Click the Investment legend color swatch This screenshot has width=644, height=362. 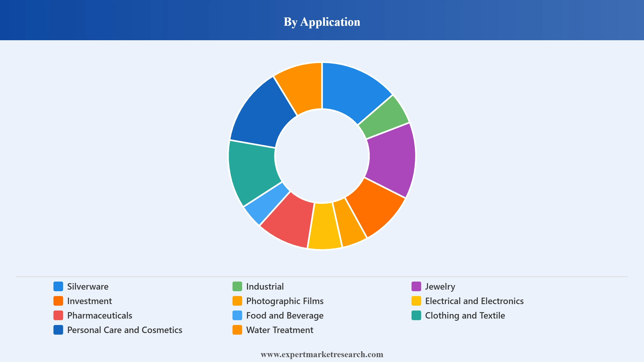58,301
